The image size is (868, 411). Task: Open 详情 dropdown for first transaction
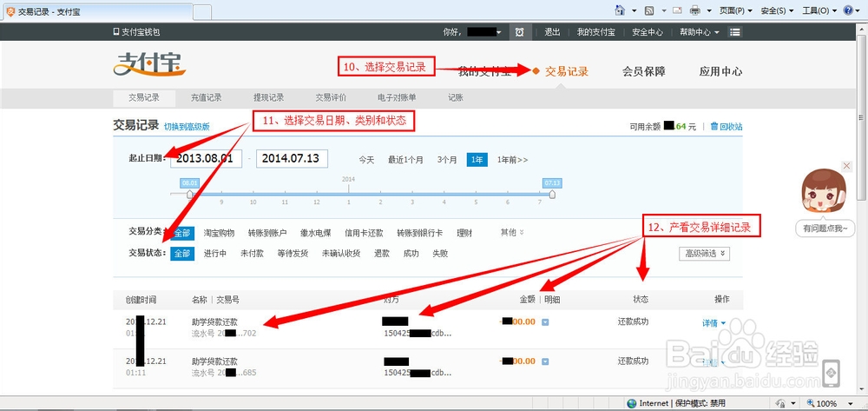714,323
